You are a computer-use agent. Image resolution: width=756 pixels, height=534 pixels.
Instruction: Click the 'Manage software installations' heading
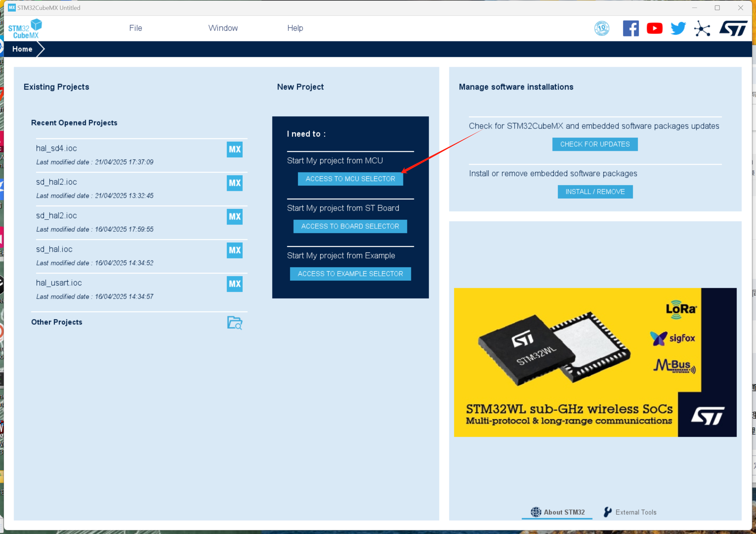point(516,87)
